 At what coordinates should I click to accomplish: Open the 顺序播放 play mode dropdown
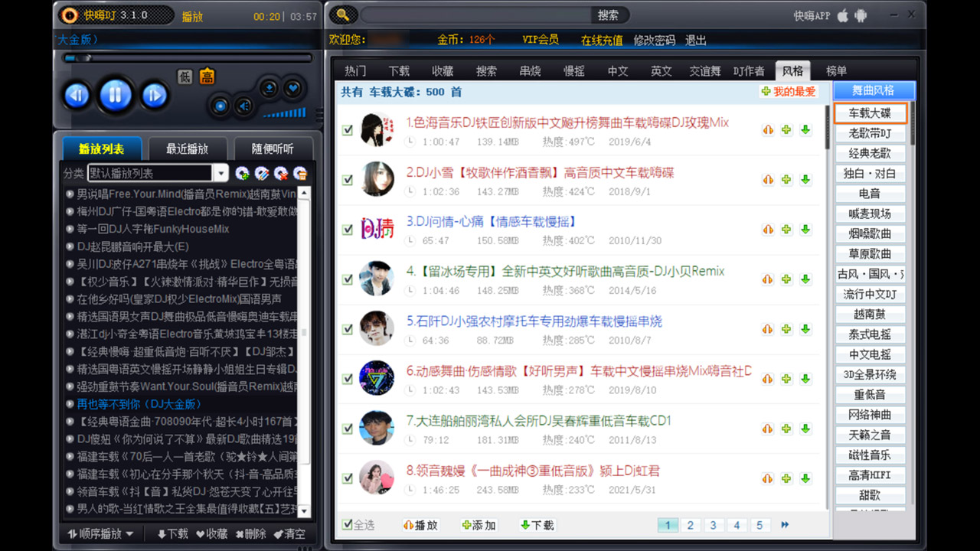[x=100, y=533]
